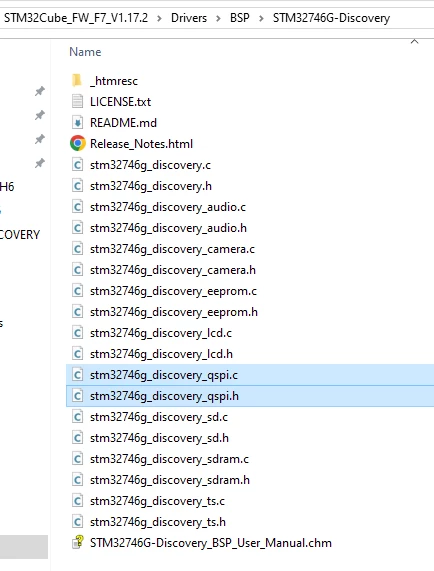The width and height of the screenshot is (434, 571).
Task: Select the LICENSE.txt file icon
Action: (77, 101)
